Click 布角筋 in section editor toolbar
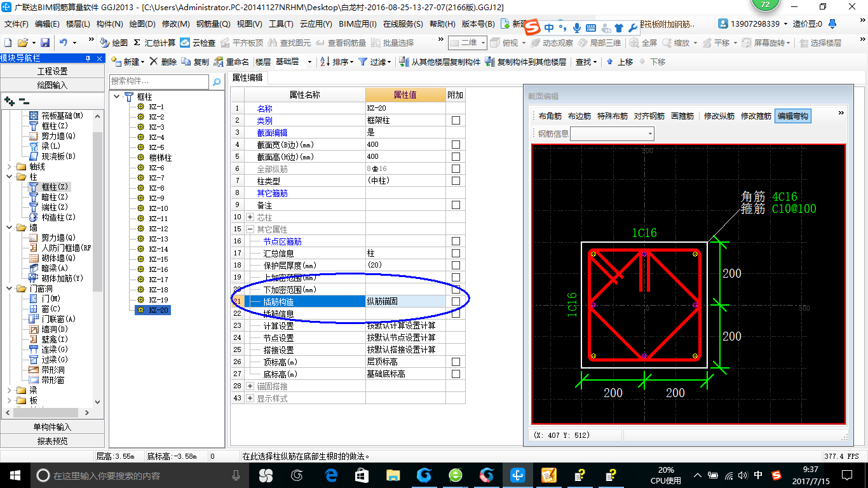Screen dimensions: 868x488 (x=550, y=116)
